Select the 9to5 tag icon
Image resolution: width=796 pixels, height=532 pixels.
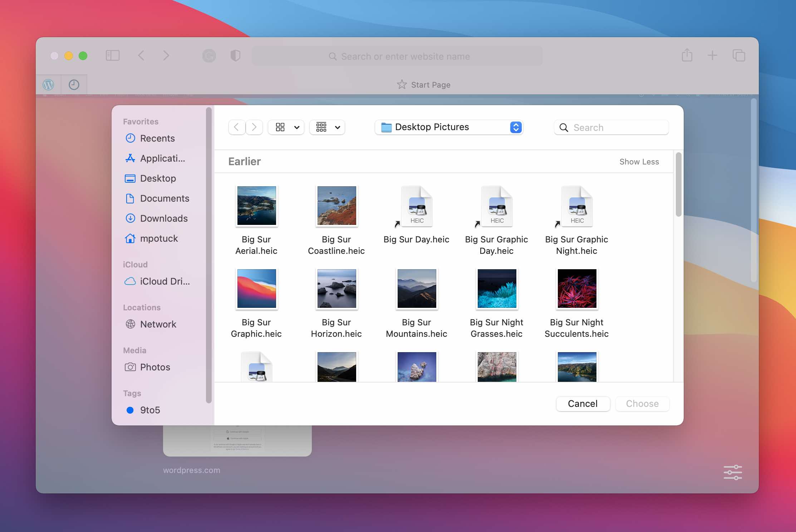tap(129, 410)
